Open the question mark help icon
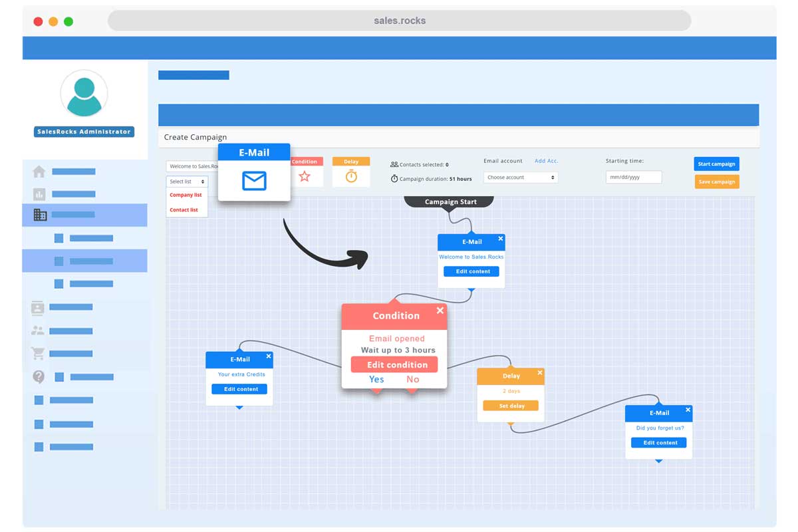The width and height of the screenshot is (798, 532). [x=39, y=377]
